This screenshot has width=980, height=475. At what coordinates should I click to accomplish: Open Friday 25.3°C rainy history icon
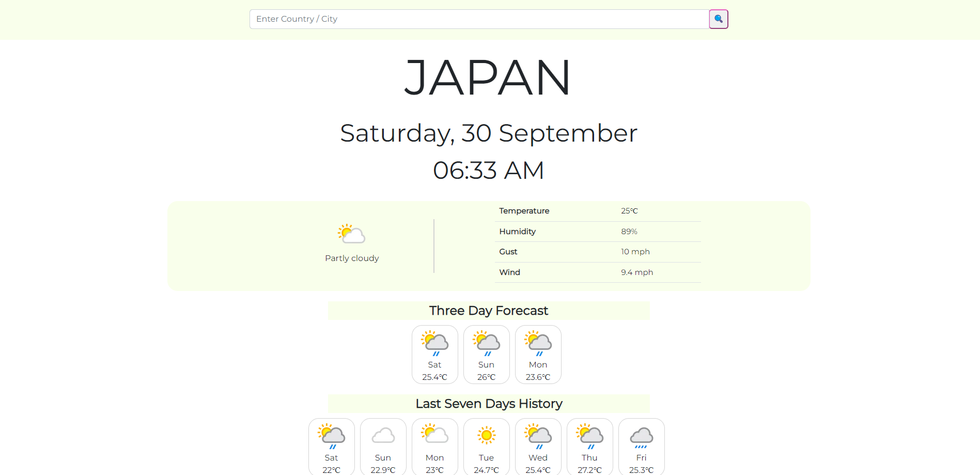[641, 438]
